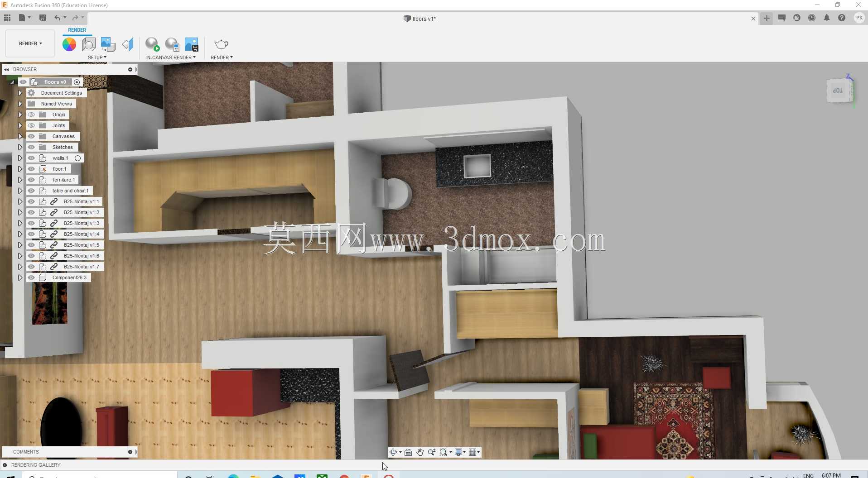
Task: Open the RENDER workspace dropdown
Action: pos(30,43)
